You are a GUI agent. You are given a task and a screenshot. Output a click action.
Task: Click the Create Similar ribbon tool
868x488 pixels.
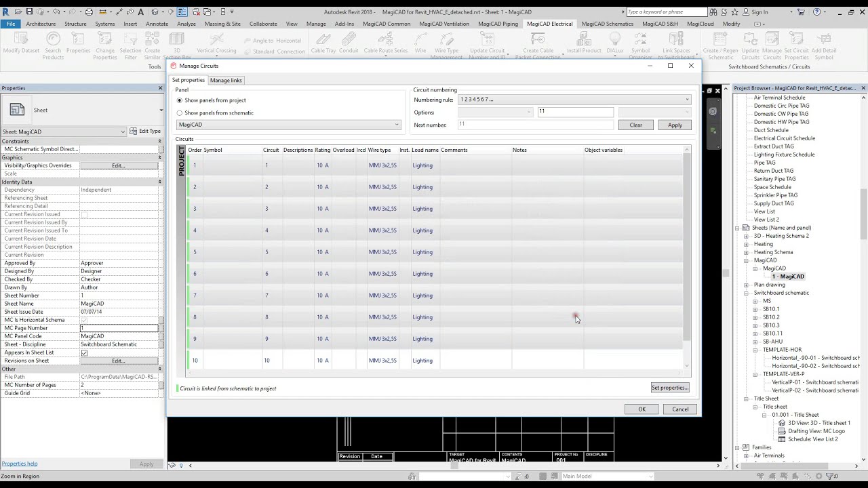(153, 45)
